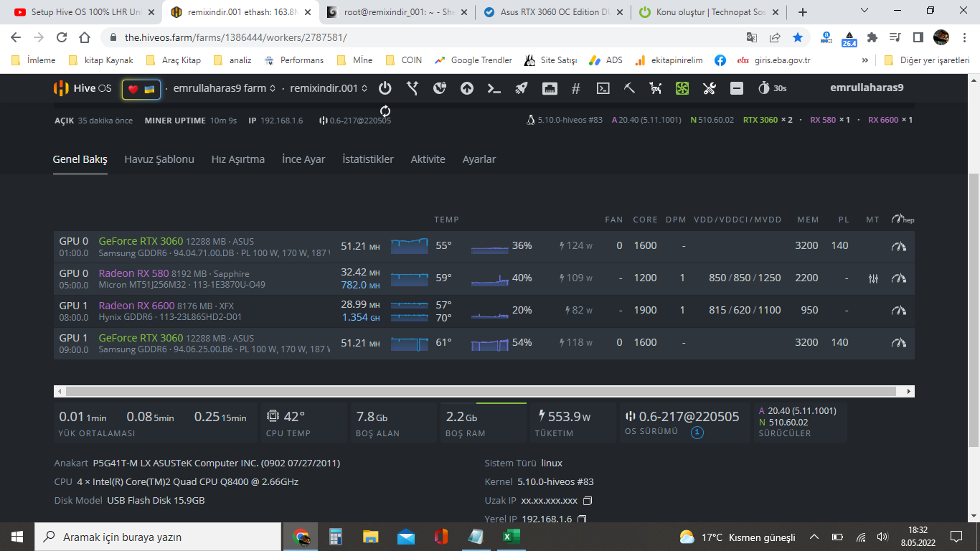Image resolution: width=980 pixels, height=551 pixels.
Task: Click the OS version info badge icon
Action: pos(697,433)
